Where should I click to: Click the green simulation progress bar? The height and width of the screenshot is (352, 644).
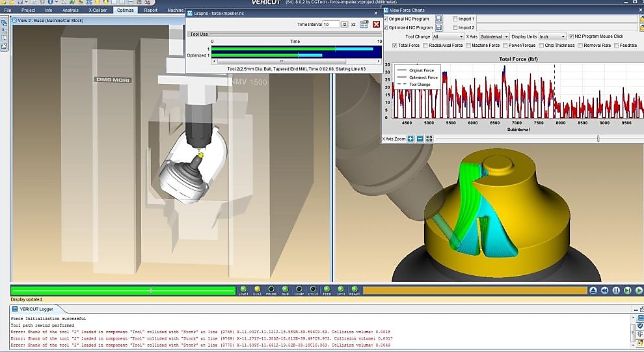(123, 290)
